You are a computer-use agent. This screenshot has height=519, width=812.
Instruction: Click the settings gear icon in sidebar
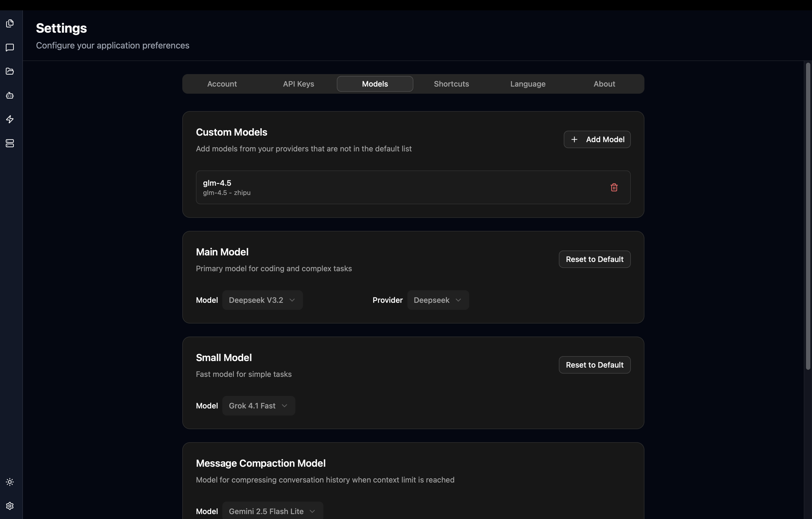point(10,506)
